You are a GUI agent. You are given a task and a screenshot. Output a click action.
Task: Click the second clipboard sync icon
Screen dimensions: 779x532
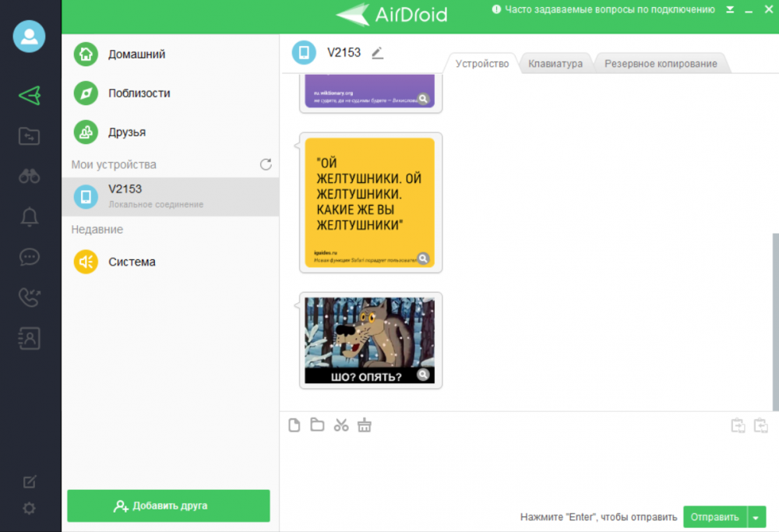[x=760, y=426]
